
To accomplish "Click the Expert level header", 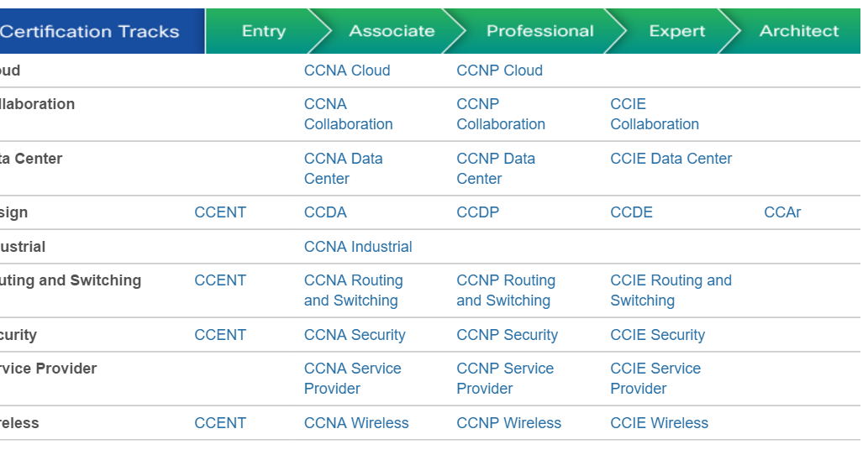I will (676, 31).
